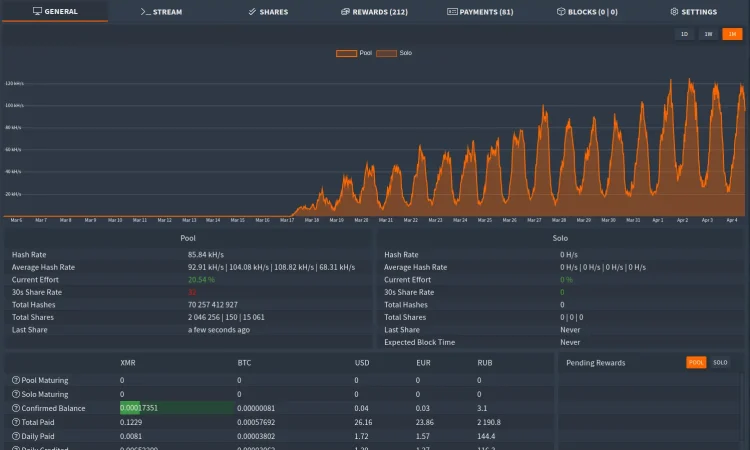The height and width of the screenshot is (450, 750).
Task: Click the Pool section heading
Action: click(188, 238)
